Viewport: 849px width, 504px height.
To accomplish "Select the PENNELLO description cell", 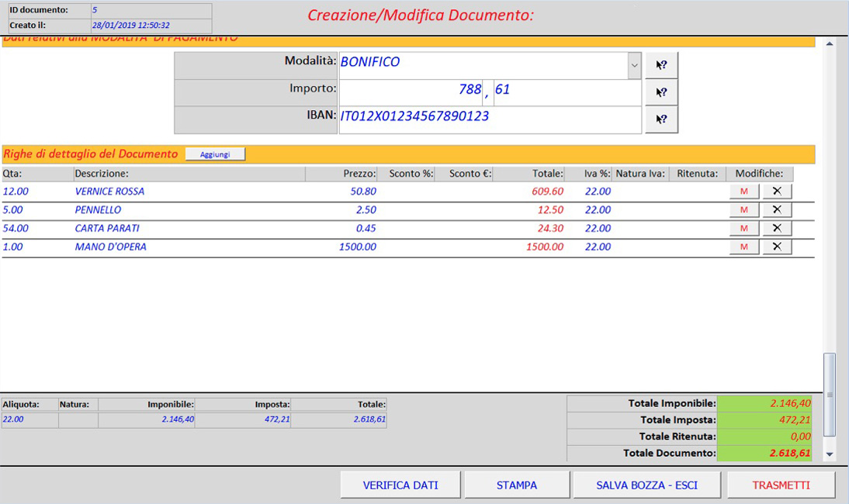I will [98, 210].
